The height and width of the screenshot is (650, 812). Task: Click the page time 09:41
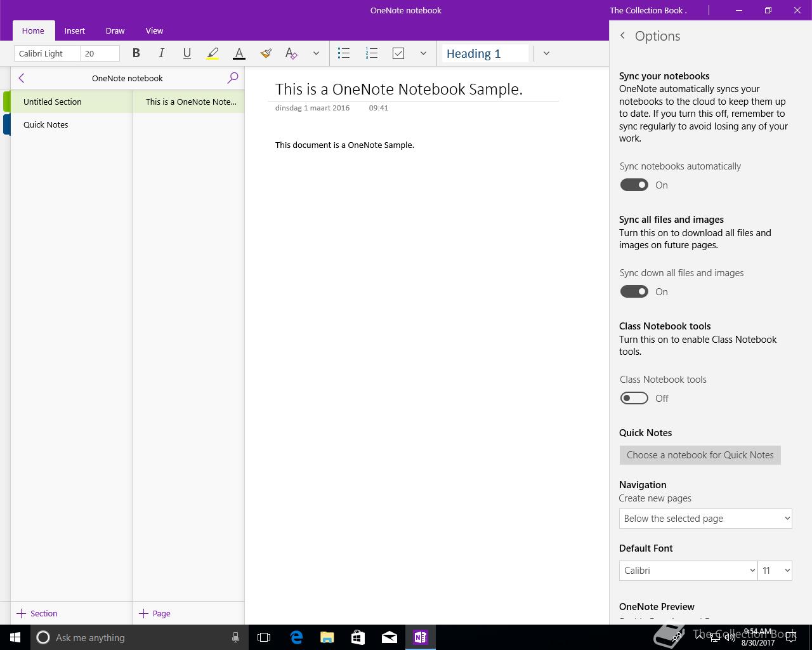378,108
